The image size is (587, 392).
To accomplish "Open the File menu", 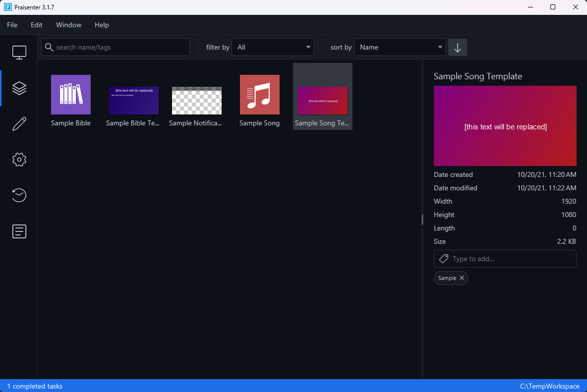I will (x=12, y=25).
